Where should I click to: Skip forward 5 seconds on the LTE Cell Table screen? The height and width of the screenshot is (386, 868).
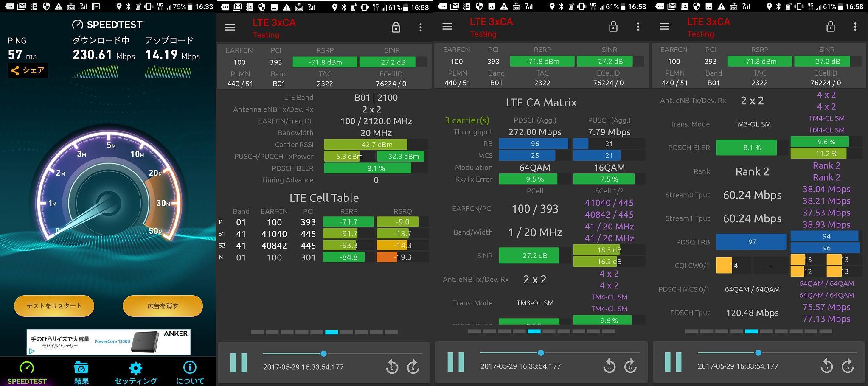413,366
